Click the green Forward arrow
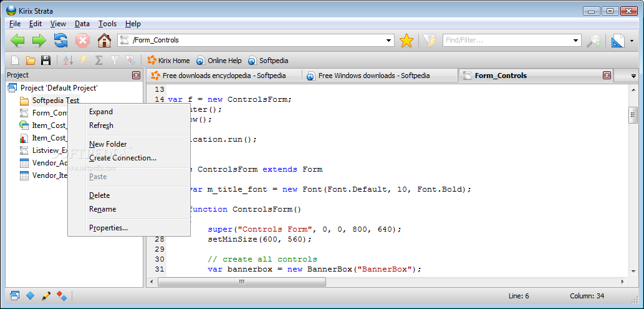This screenshot has height=309, width=644. pos(39,41)
